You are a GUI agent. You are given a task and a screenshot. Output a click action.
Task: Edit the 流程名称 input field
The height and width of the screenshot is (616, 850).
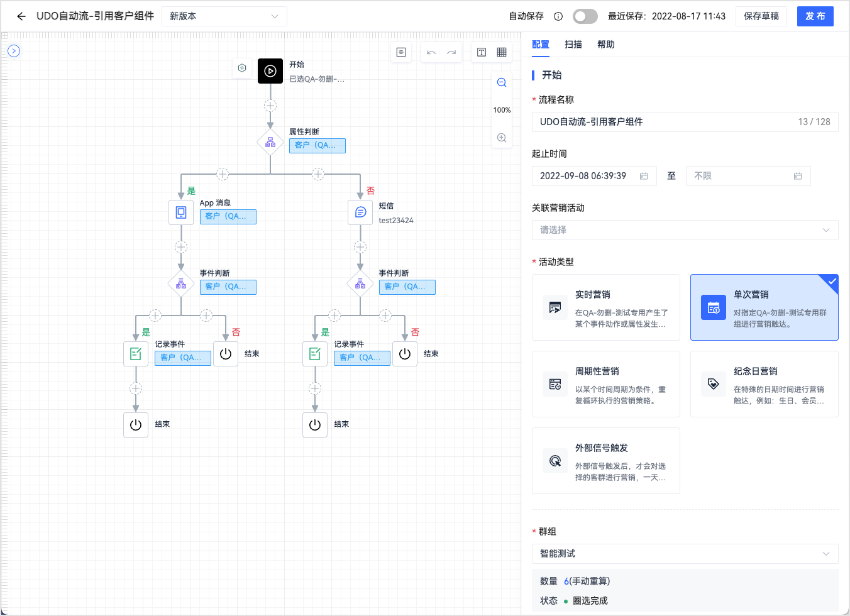pos(685,122)
